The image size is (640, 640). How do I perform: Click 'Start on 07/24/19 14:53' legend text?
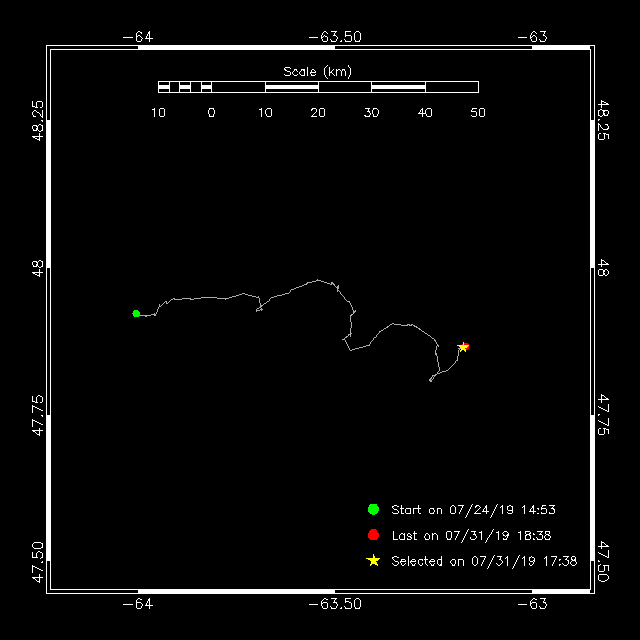473,509
